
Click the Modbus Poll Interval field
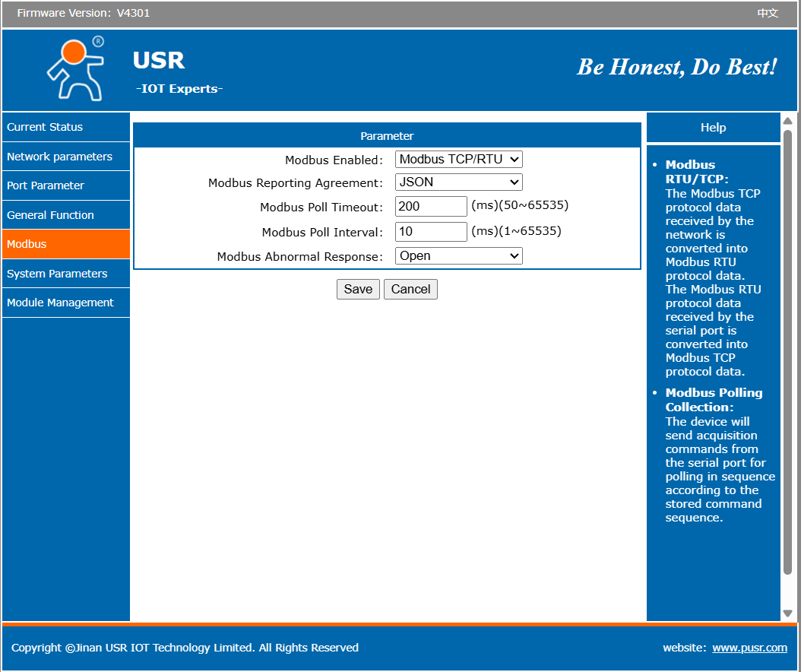(431, 231)
